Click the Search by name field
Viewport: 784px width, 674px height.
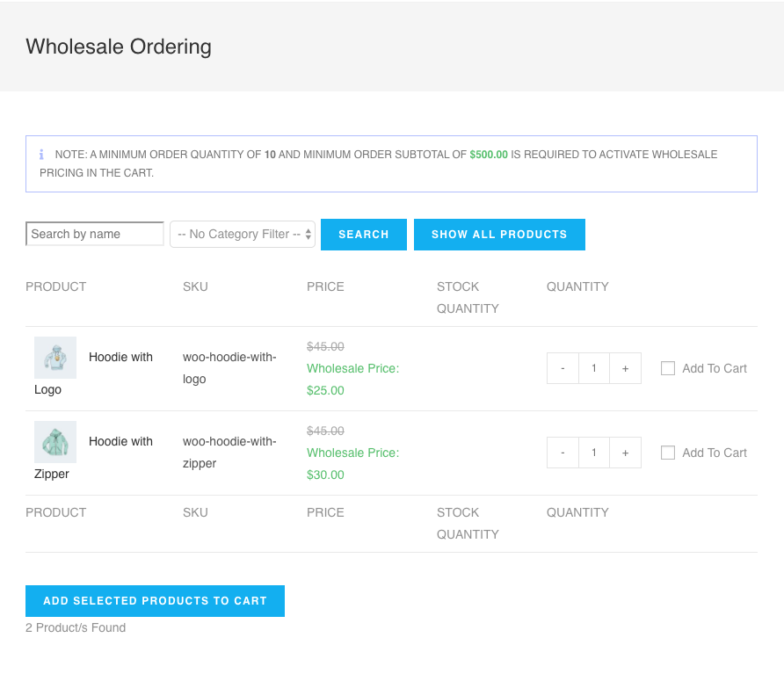[x=95, y=234]
